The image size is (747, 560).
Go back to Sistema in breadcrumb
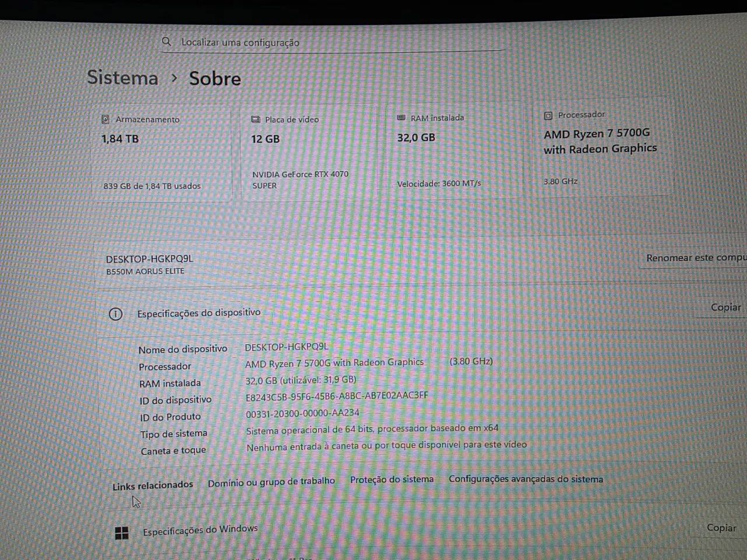click(x=123, y=78)
